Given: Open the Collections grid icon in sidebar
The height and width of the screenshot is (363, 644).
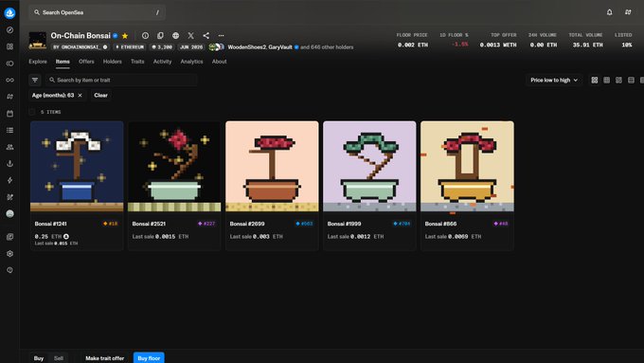Looking at the screenshot, I should pos(9,46).
